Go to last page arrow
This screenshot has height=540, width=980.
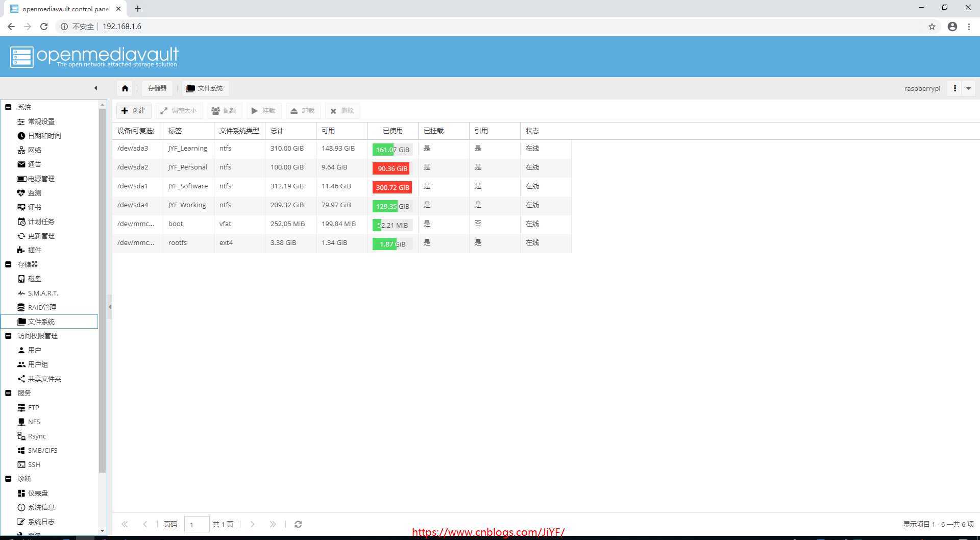pos(273,524)
